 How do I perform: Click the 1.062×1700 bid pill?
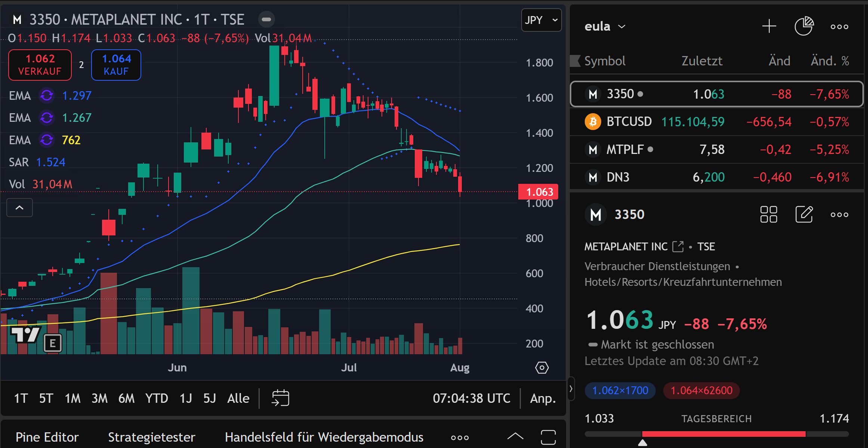(x=620, y=390)
